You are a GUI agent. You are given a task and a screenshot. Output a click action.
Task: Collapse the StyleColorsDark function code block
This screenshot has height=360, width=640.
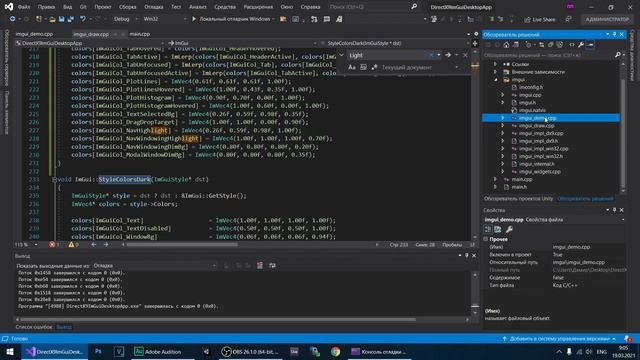[54, 180]
